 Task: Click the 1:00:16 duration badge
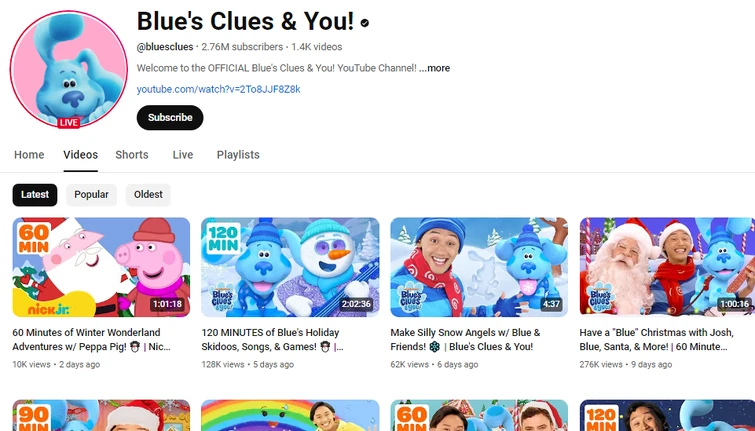pyautogui.click(x=734, y=304)
